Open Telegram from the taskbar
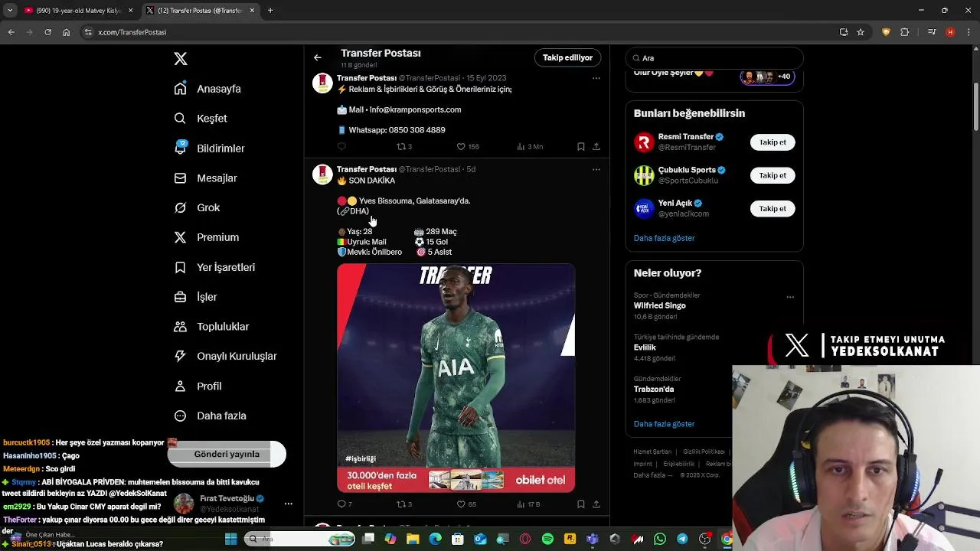Image resolution: width=980 pixels, height=551 pixels. [682, 539]
